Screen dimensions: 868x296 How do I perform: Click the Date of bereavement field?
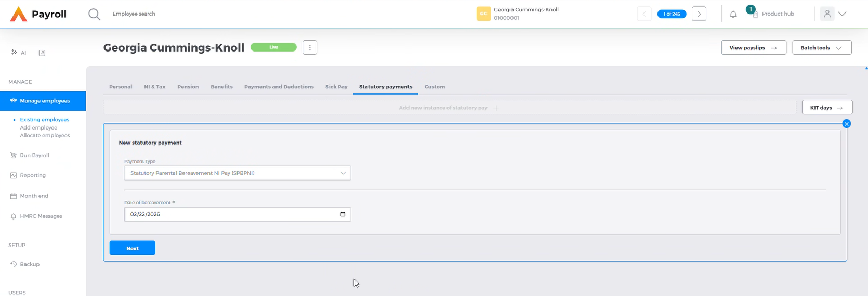pos(238,214)
